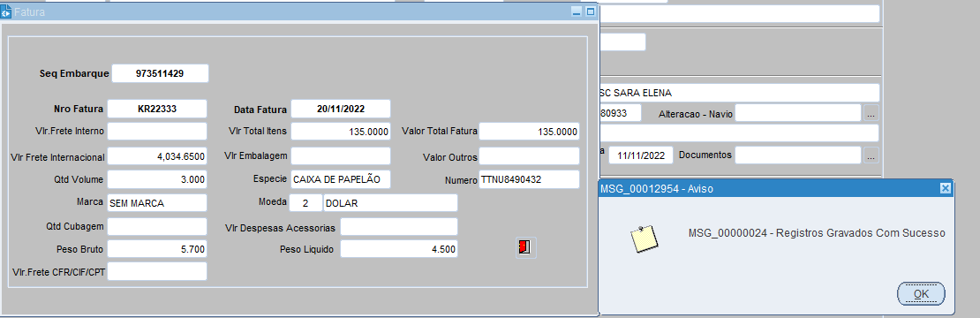Image resolution: width=980 pixels, height=318 pixels.
Task: Open lookup next to Alteracao - Navio
Action: 871,113
